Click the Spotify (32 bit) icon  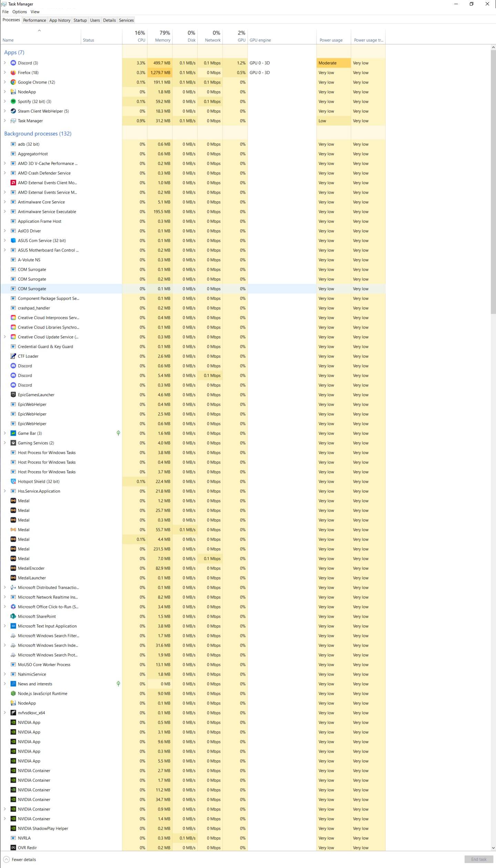point(13,102)
